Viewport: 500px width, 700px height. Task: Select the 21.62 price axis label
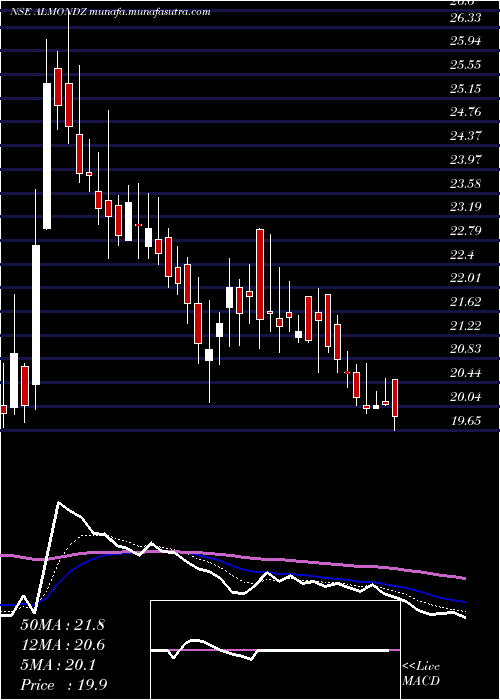point(465,301)
